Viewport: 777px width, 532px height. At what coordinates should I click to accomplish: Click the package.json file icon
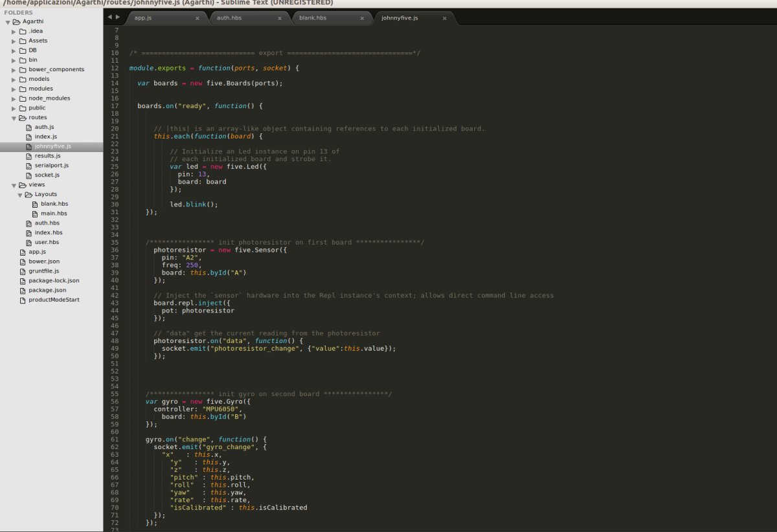coord(23,291)
